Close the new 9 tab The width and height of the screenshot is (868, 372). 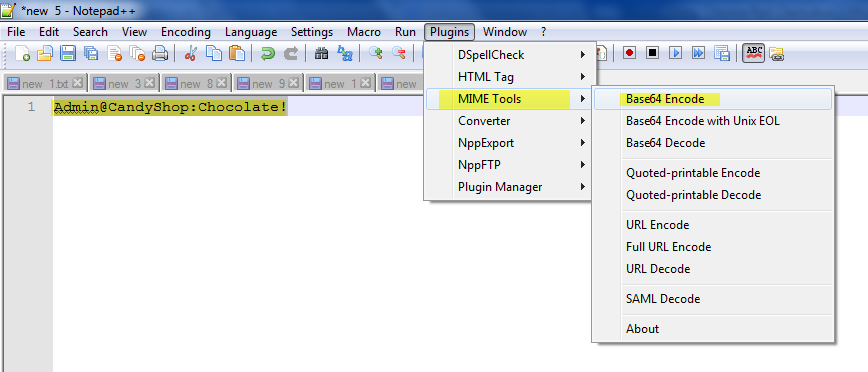[x=294, y=83]
